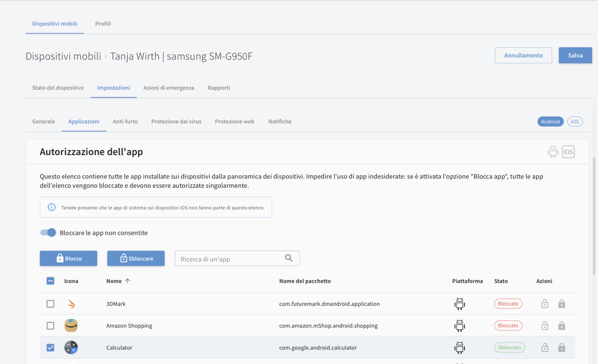Click the lock icon in 3DMark row

561,304
